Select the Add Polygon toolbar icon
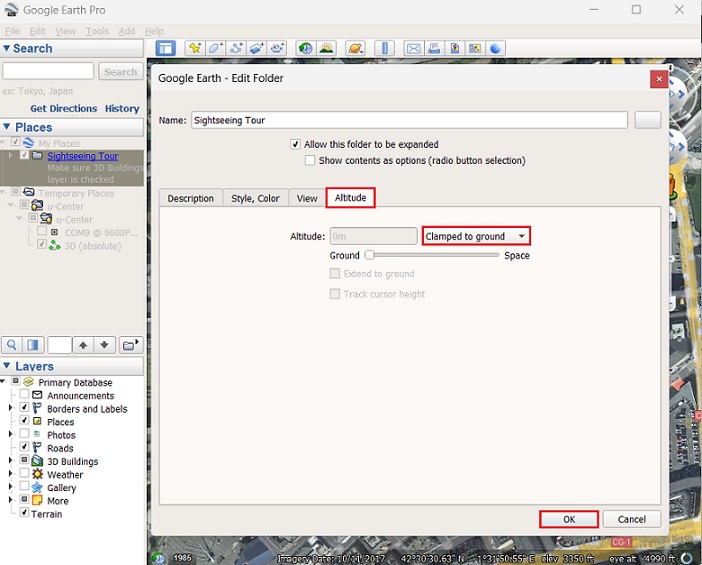 click(216, 48)
